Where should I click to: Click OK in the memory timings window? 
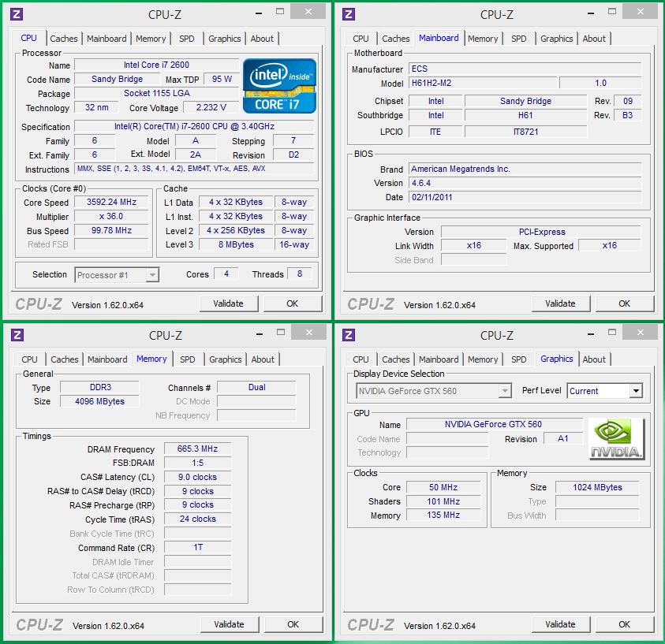point(293,624)
